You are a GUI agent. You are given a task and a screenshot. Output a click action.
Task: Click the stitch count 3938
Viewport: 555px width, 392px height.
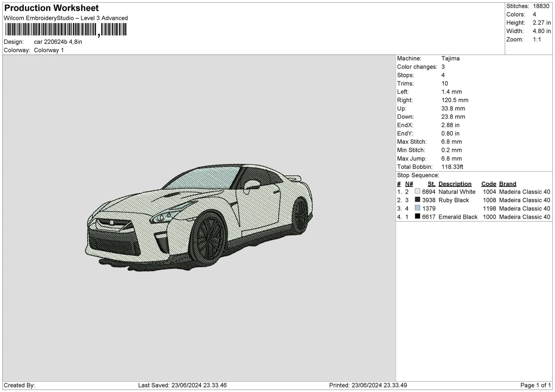(429, 200)
